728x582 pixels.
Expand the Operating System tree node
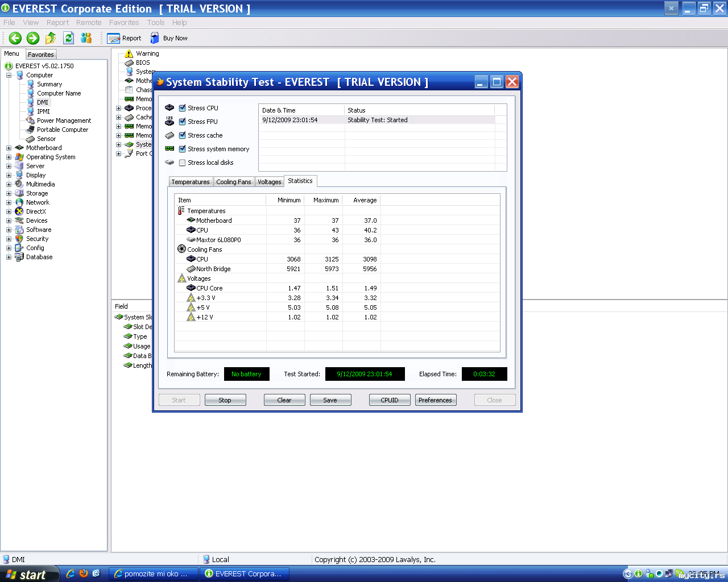point(9,157)
